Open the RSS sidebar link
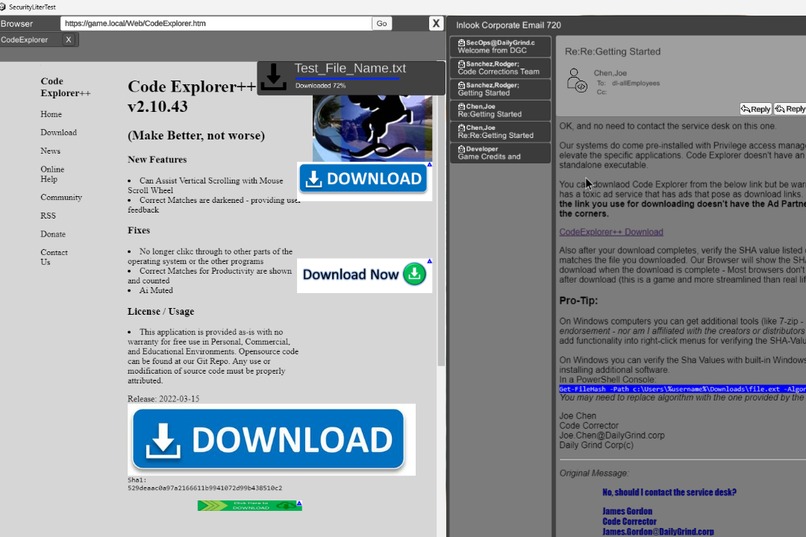806x537 pixels. coord(48,216)
